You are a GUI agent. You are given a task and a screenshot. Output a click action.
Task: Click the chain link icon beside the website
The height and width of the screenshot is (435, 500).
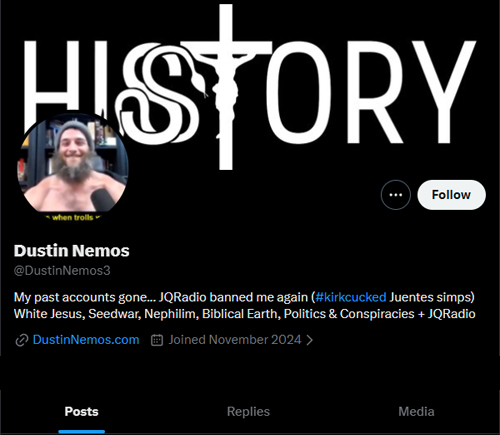click(22, 340)
